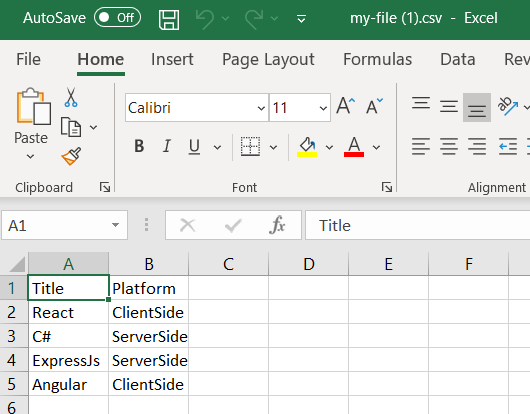Open Font Color dropdown arrow
This screenshot has height=414, width=530.
point(376,147)
